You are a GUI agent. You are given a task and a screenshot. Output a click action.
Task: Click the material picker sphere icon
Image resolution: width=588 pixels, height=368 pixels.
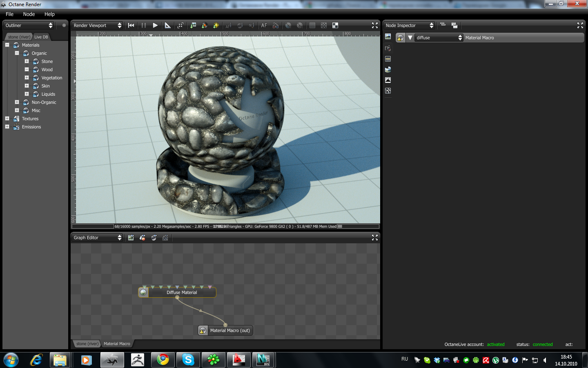(205, 25)
